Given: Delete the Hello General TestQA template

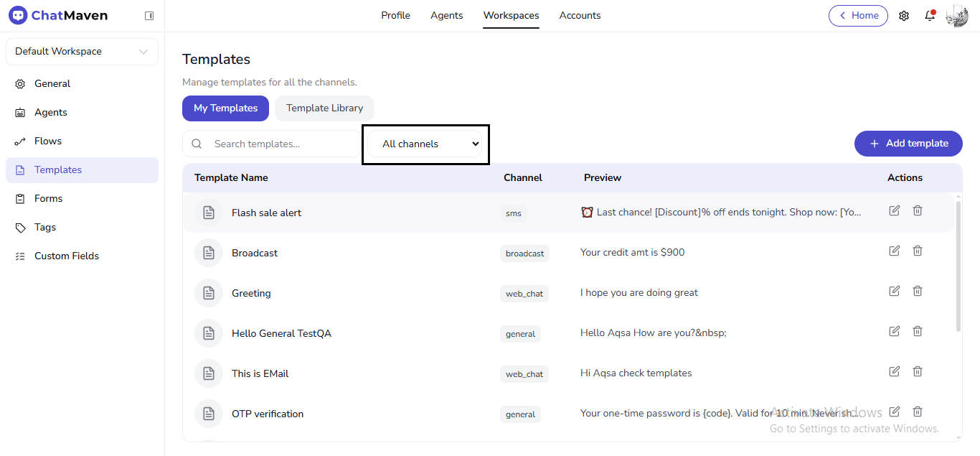Looking at the screenshot, I should point(917,331).
